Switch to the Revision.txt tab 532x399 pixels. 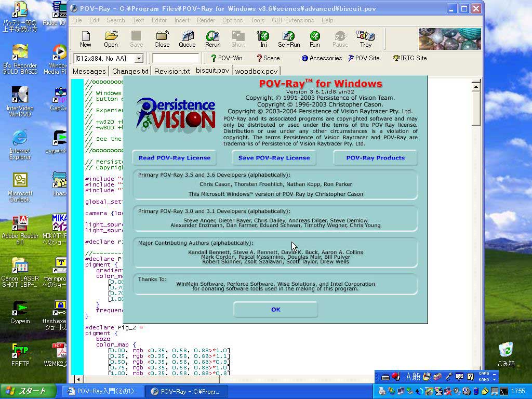(172, 71)
